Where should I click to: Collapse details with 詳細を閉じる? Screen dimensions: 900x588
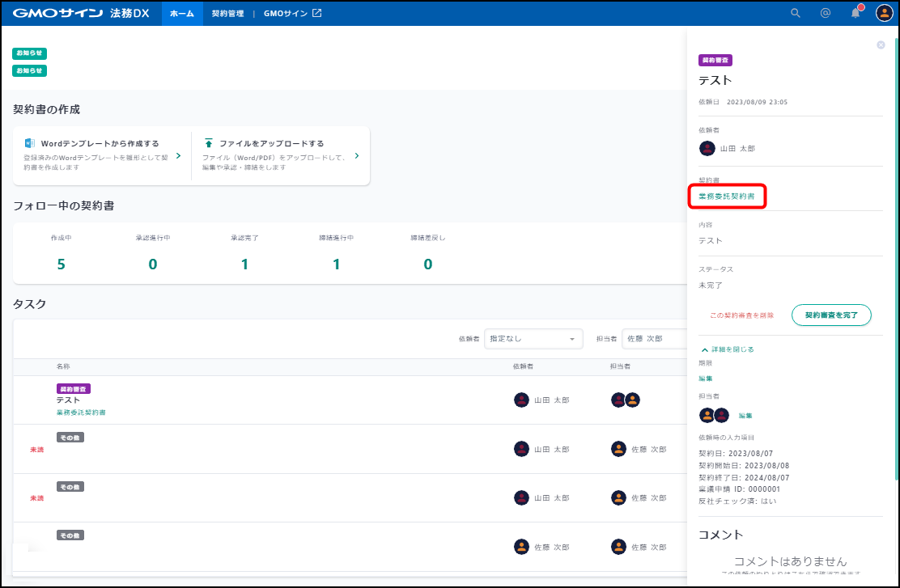pos(728,349)
